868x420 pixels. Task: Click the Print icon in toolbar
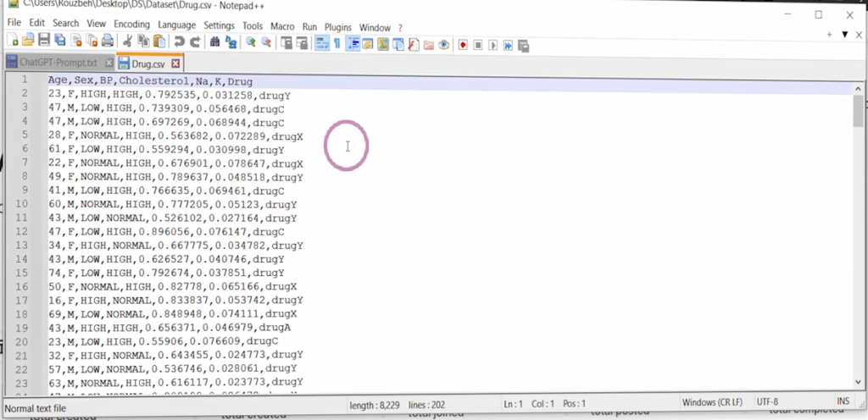(108, 42)
